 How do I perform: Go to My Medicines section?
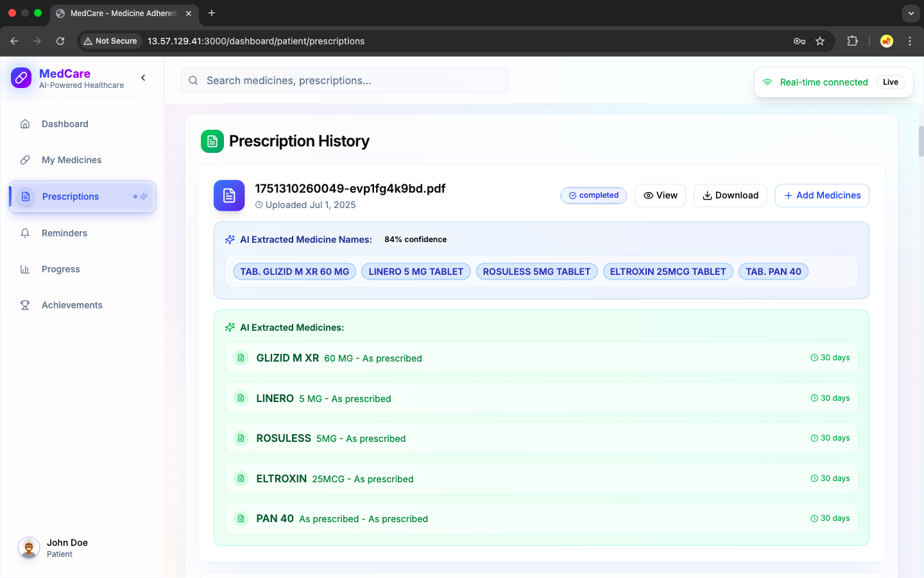coord(82,160)
